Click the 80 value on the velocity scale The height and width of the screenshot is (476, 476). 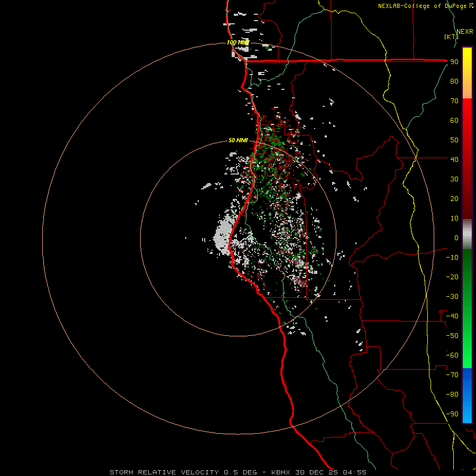[x=454, y=81]
